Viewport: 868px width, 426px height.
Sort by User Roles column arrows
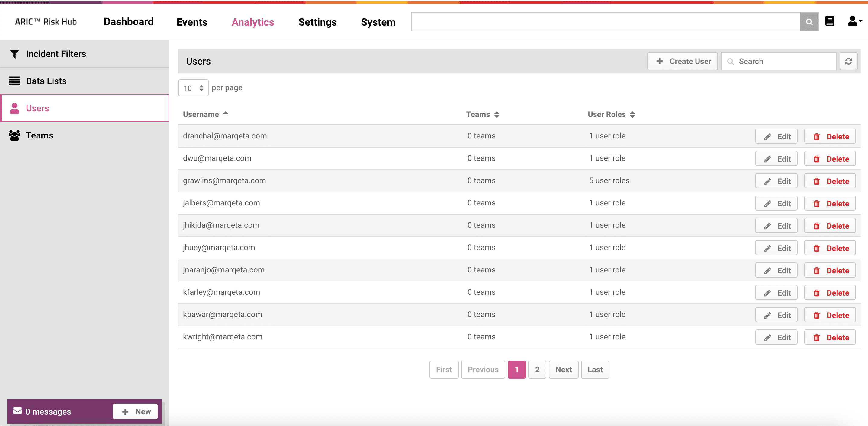pos(632,114)
